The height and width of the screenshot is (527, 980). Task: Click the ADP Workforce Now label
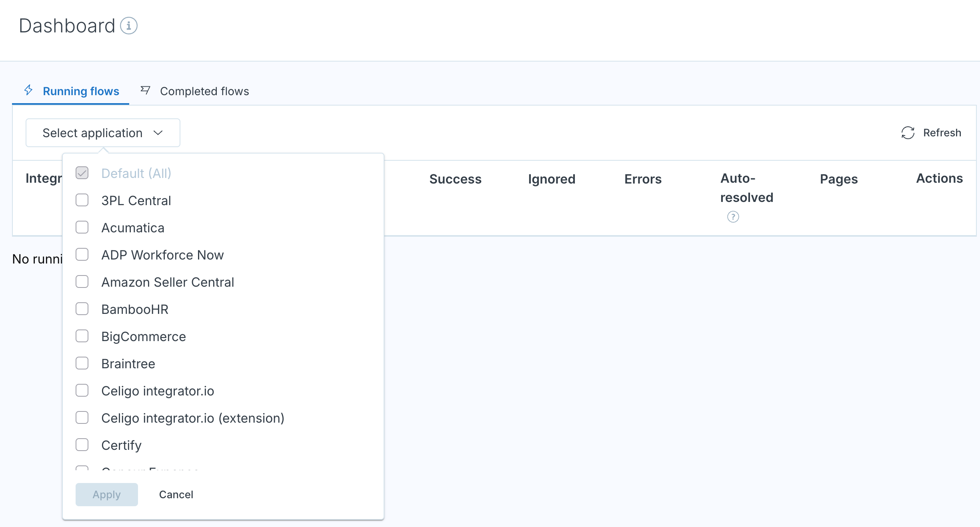pyautogui.click(x=162, y=255)
